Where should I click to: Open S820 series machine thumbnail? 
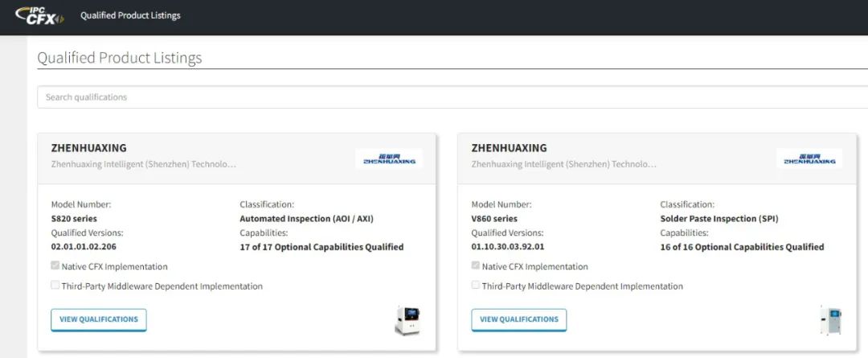[407, 321]
